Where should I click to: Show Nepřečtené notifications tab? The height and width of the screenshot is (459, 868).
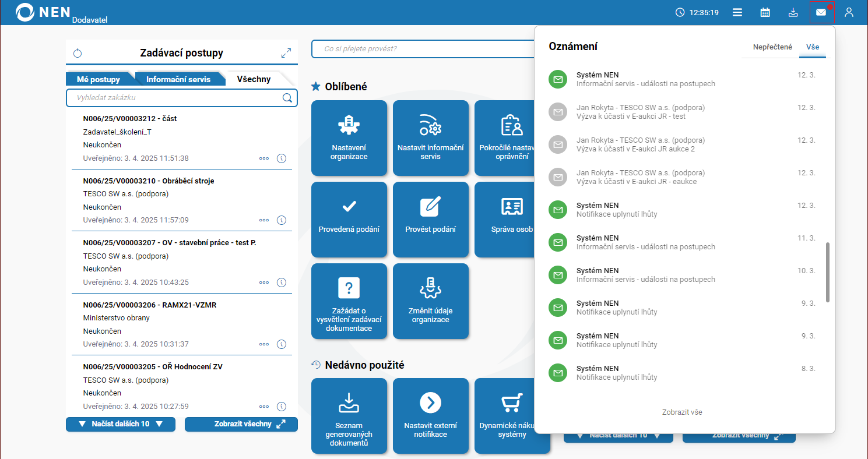[772, 47]
